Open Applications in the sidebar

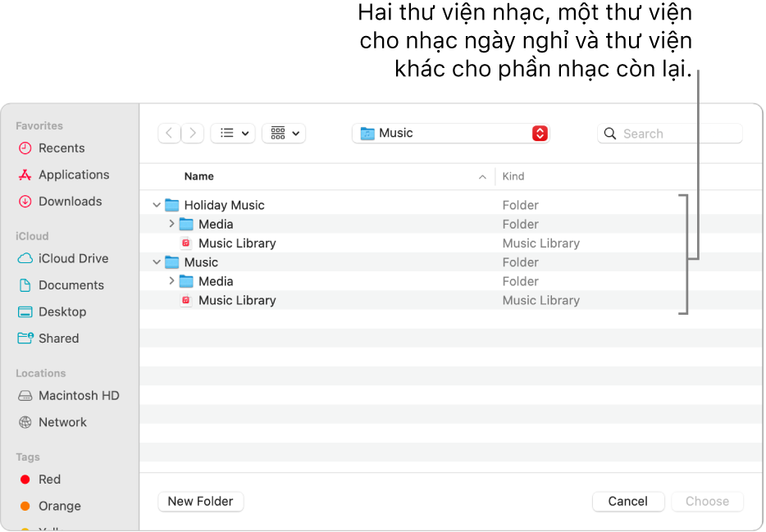63,175
